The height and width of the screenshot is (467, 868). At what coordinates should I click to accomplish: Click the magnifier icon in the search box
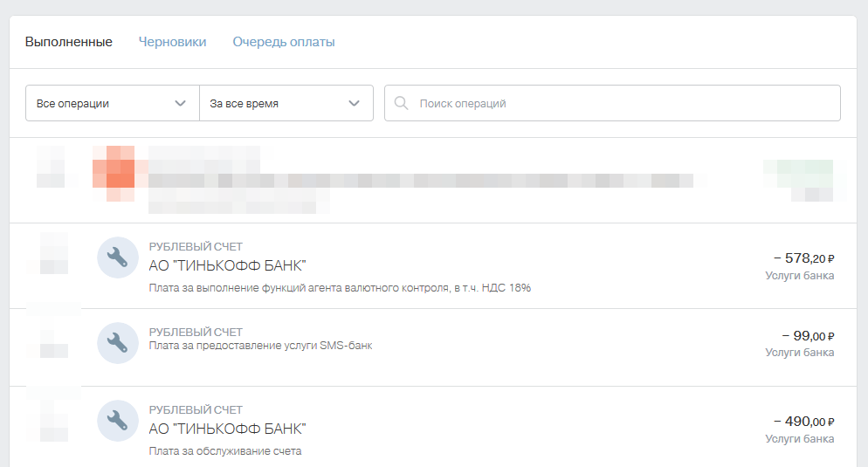point(402,103)
